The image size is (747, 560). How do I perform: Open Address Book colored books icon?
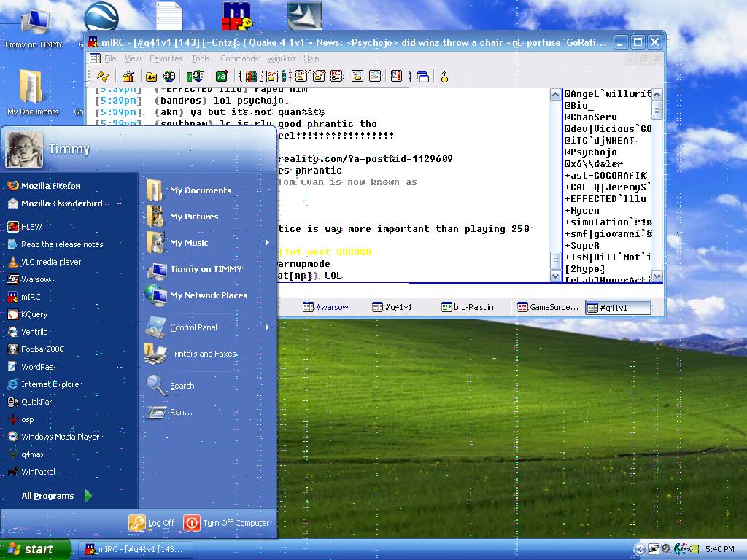coord(251,76)
